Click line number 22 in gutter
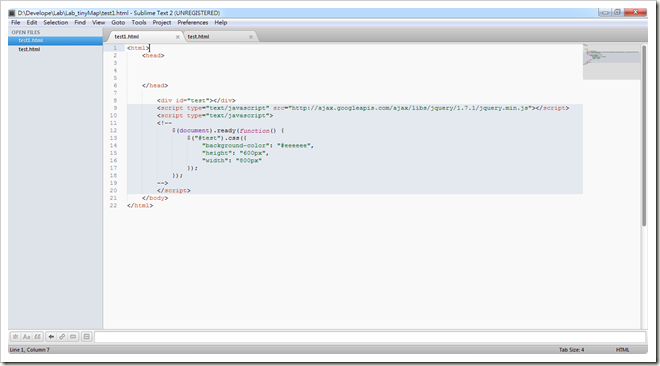This screenshot has height=366, width=660. point(113,206)
